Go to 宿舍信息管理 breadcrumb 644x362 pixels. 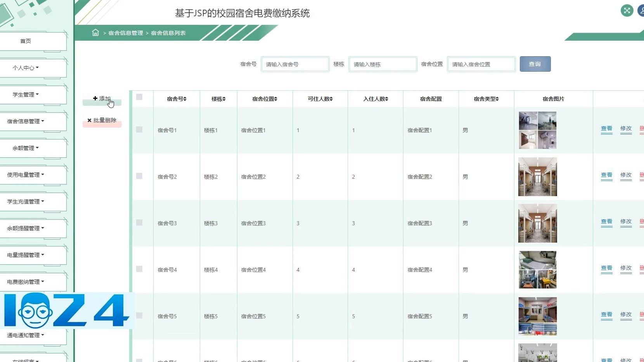point(126,33)
